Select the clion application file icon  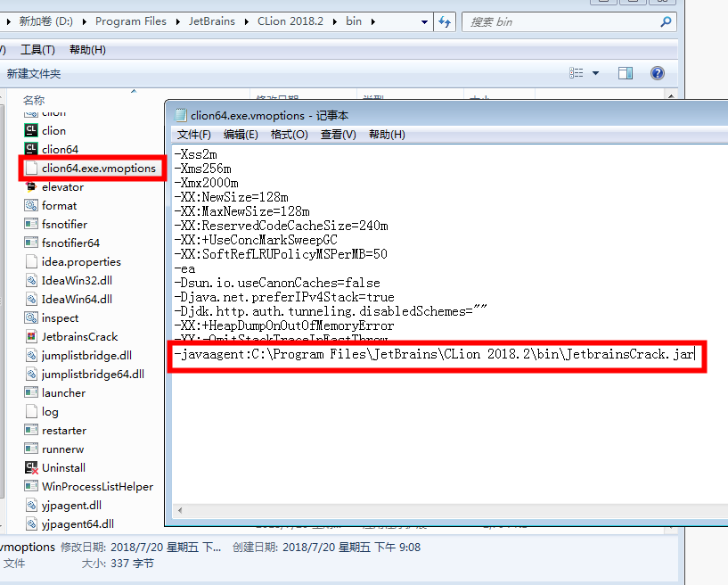(31, 130)
